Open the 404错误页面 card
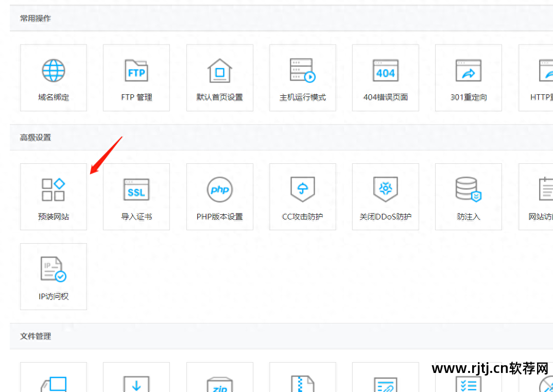553x392 pixels. [386, 78]
